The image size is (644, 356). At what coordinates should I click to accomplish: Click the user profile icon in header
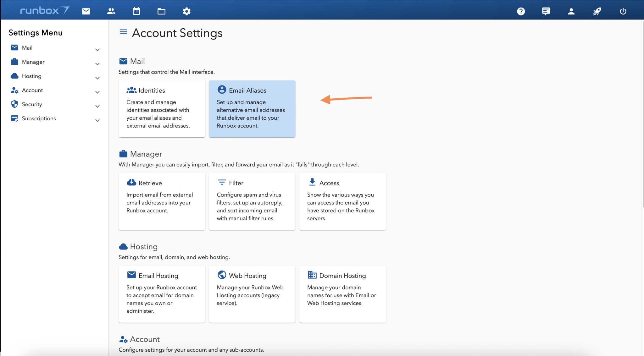click(571, 11)
